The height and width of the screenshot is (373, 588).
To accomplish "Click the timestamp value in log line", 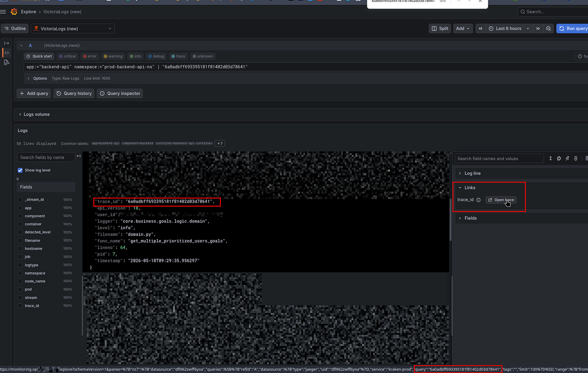I will 164,261.
